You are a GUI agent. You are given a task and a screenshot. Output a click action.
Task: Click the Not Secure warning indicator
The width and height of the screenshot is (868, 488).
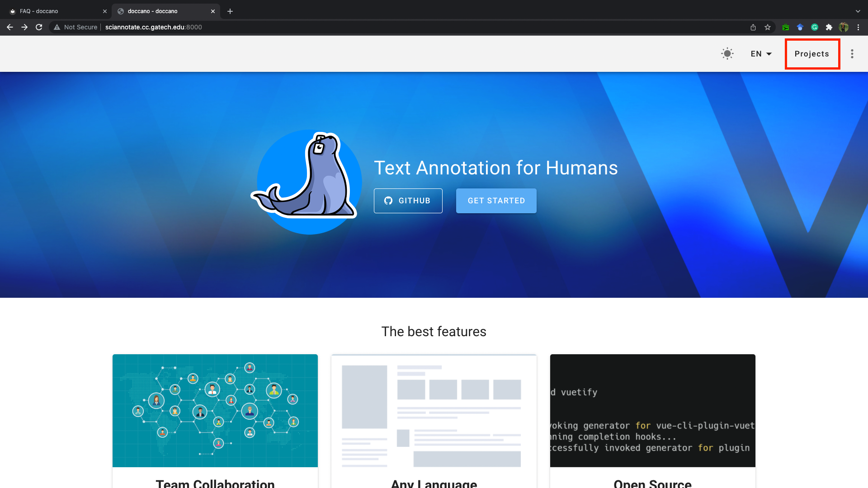click(75, 27)
